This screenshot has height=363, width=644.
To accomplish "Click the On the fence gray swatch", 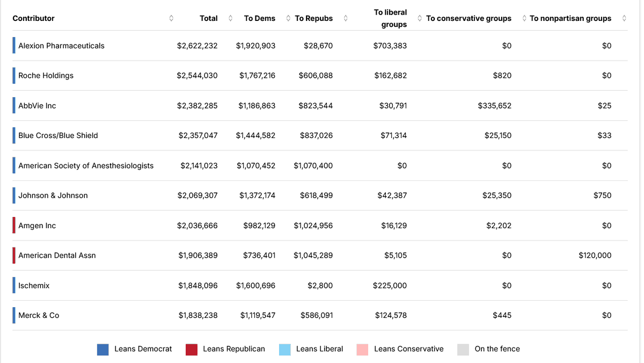I will point(463,350).
